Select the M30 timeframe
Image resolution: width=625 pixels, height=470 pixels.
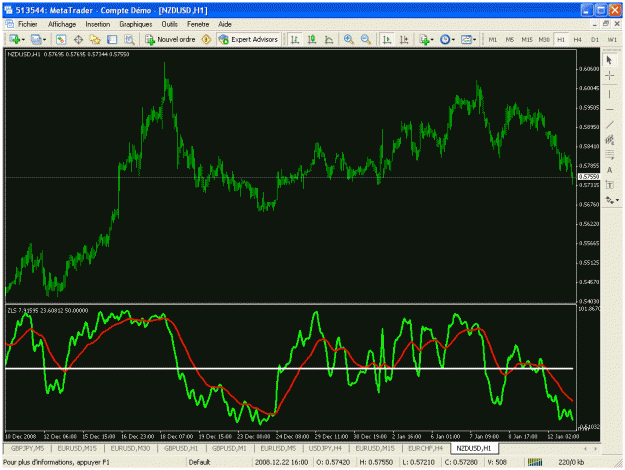(544, 39)
